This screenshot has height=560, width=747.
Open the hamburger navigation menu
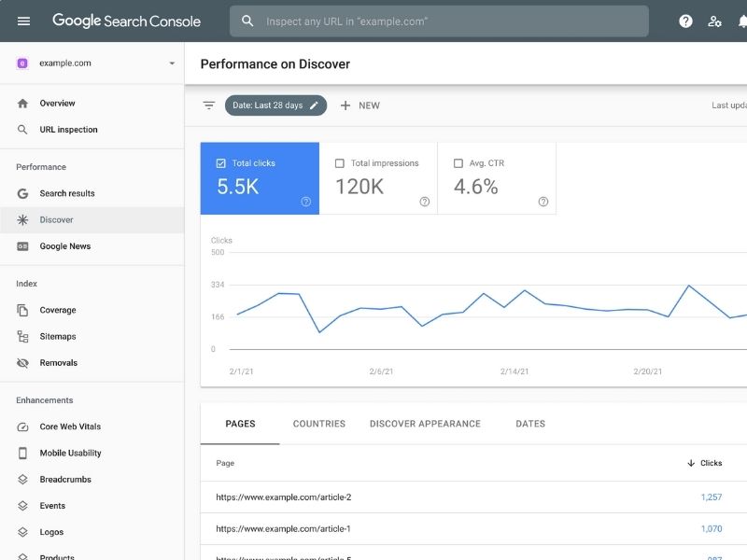pyautogui.click(x=23, y=21)
